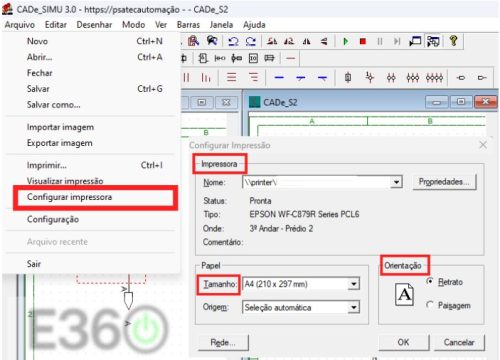Screen dimensions: 500x360
Task: Select the four-pole fuse component icon
Action: 434,78
